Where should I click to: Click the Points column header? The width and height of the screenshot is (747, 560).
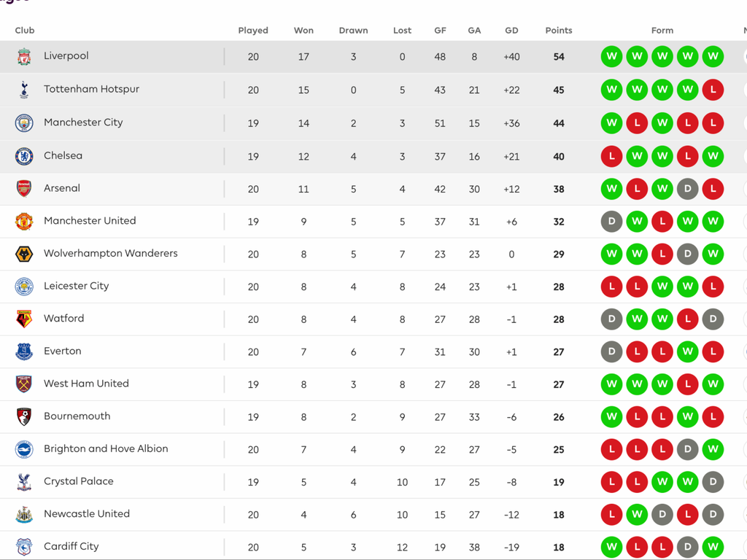(559, 31)
